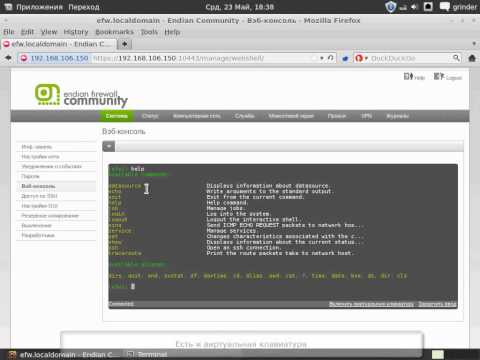480x360 pixels.
Task: Switch to the Службы navigation tab
Action: [245, 116]
